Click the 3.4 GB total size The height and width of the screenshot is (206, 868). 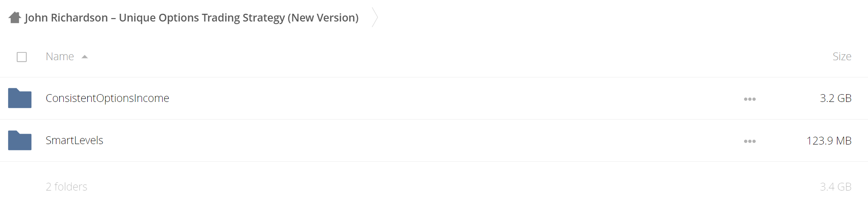836,187
